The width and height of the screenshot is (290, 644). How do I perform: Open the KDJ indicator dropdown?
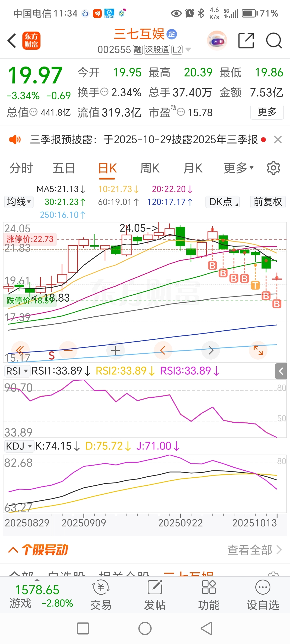(19, 446)
